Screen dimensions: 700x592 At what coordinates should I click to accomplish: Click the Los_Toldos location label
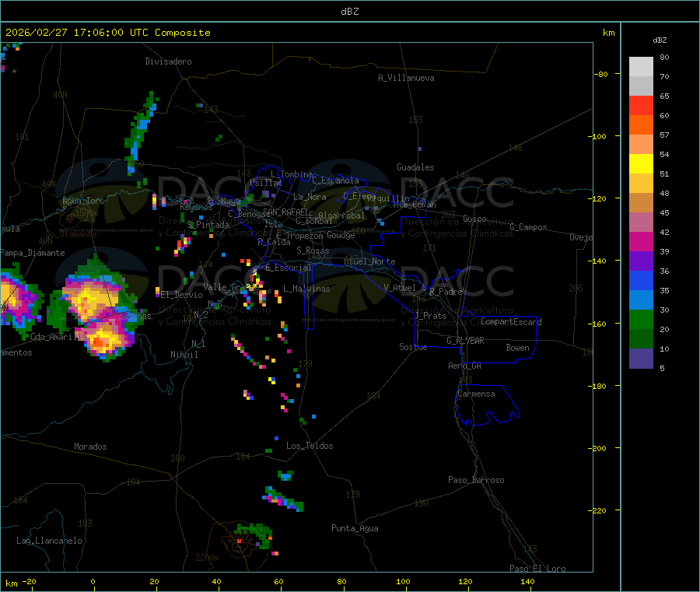click(x=310, y=446)
